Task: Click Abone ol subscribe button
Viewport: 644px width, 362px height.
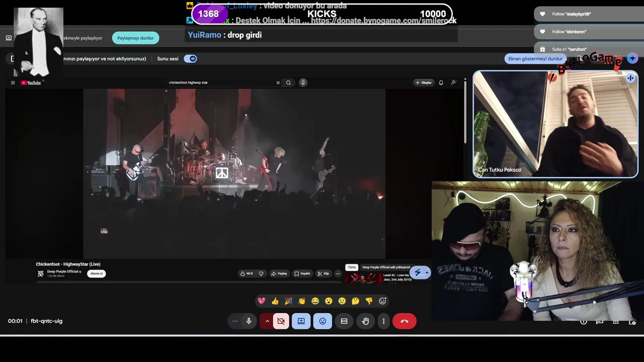Action: [96, 274]
